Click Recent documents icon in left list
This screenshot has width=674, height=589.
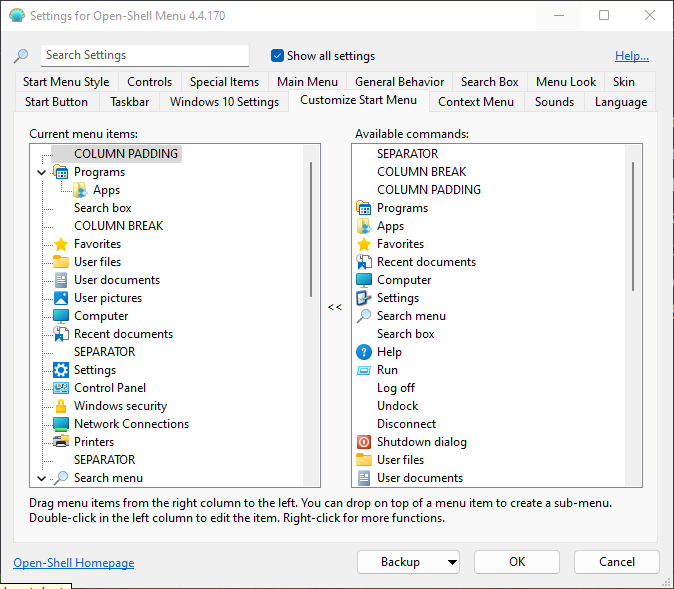(x=61, y=334)
